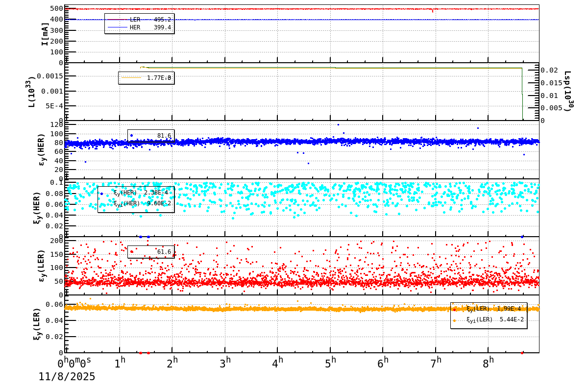
Task: Click the 11/8/2025 date label
Action: 67,377
